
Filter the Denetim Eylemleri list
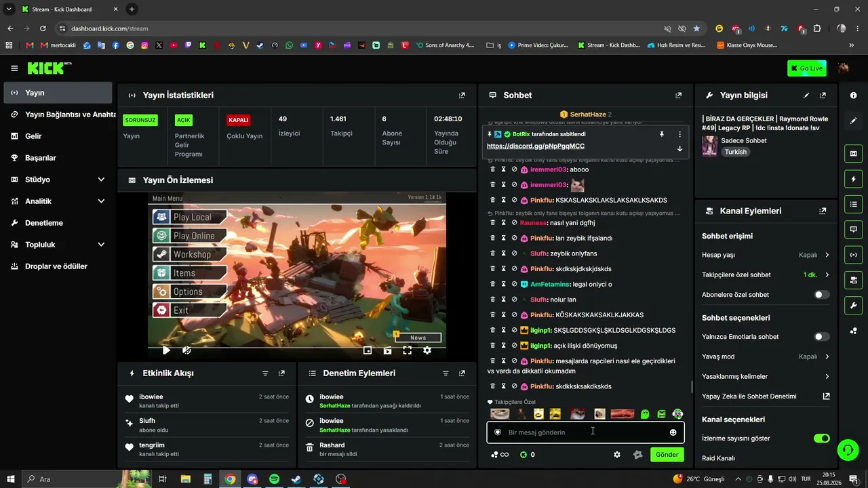446,373
